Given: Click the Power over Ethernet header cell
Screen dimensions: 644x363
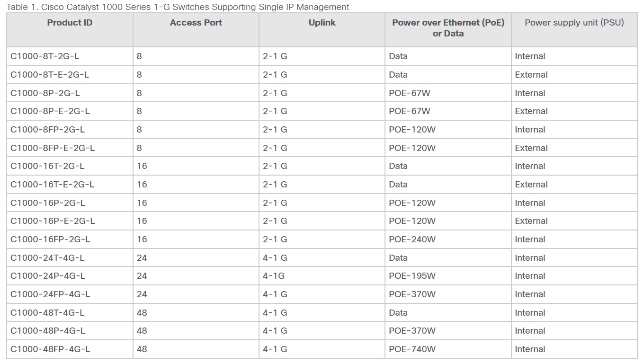Looking at the screenshot, I should point(448,28).
